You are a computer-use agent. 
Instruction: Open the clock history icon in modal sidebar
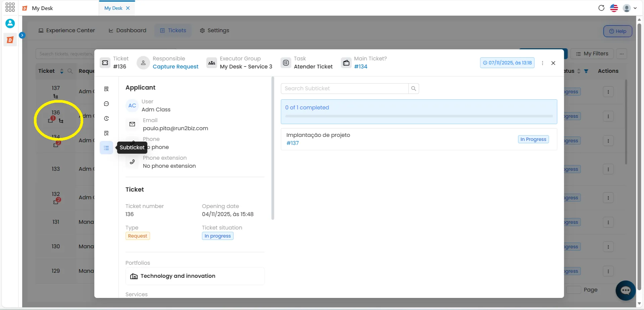coord(106,118)
